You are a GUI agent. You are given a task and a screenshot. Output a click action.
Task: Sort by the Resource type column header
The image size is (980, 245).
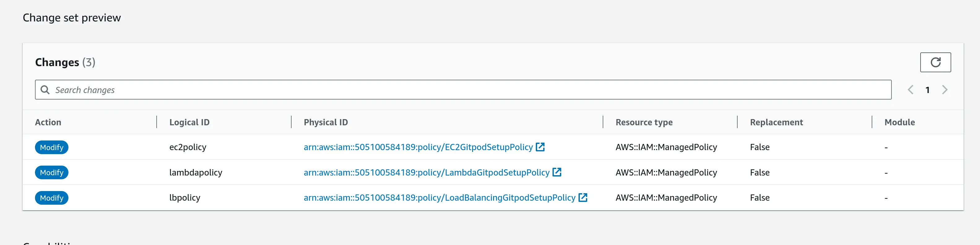pyautogui.click(x=644, y=122)
